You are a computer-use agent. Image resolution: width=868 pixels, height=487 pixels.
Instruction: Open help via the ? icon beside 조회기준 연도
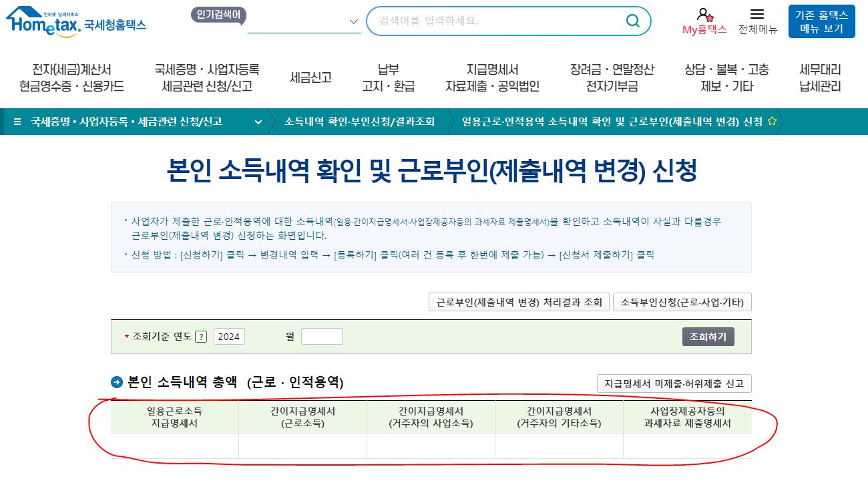click(201, 337)
